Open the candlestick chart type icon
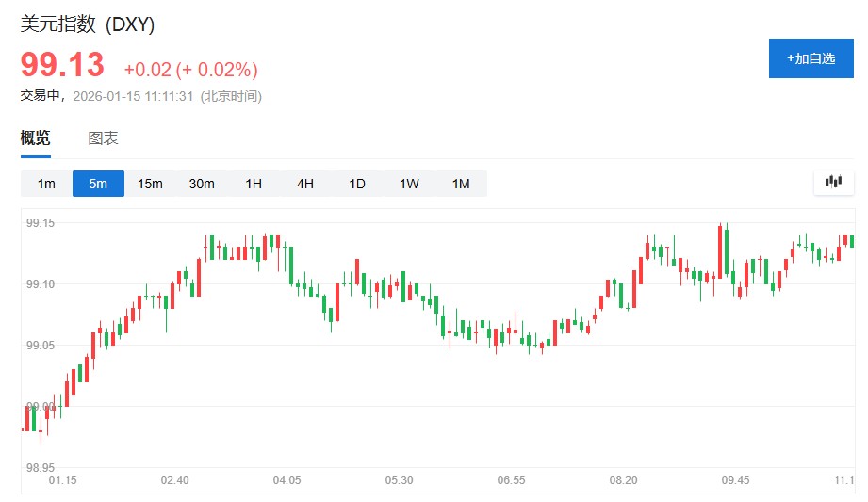This screenshot has height=502, width=868. (833, 183)
